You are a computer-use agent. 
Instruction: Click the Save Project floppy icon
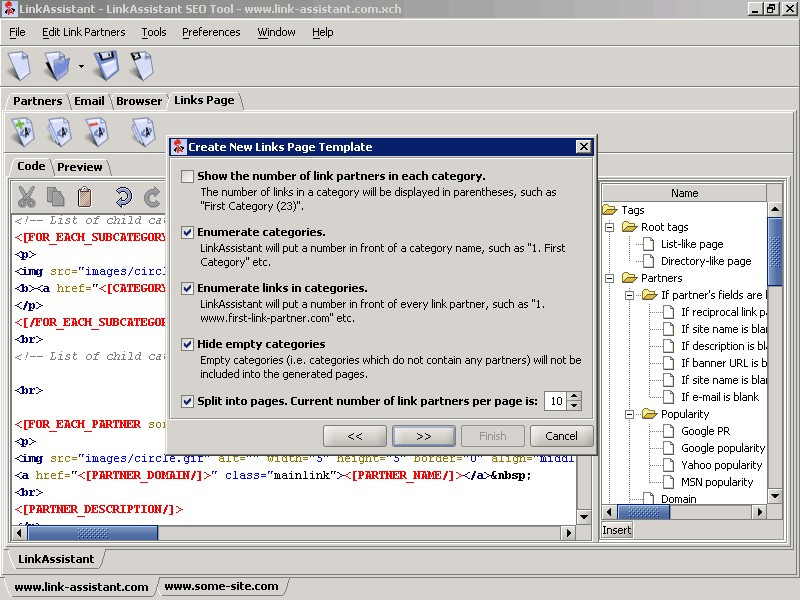(107, 65)
